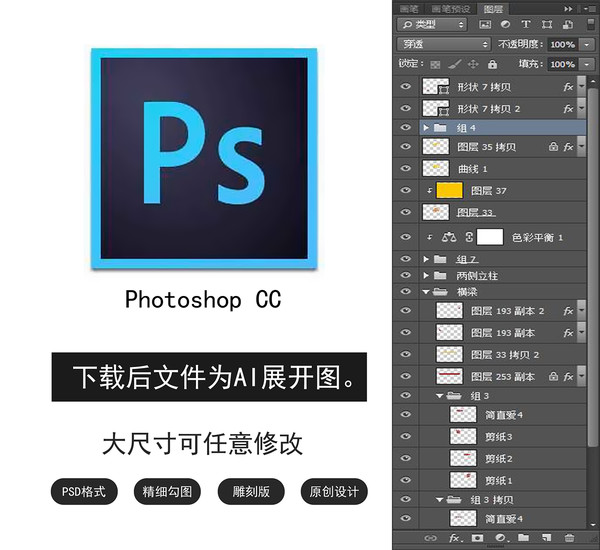Hide the 形状 7 拷贝 layer

coord(406,86)
